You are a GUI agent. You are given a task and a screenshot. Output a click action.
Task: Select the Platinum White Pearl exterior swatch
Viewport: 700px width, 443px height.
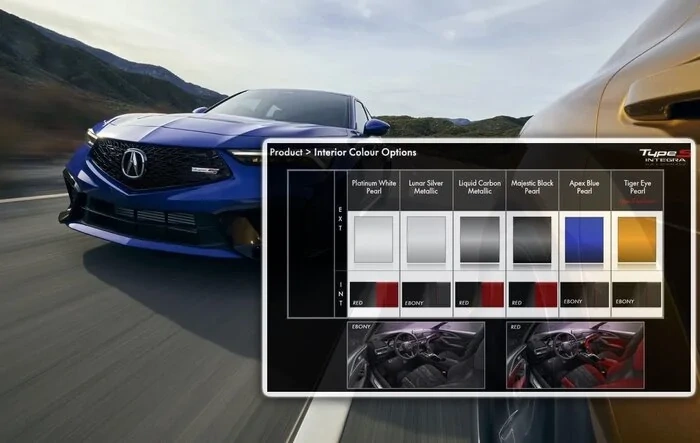click(373, 240)
